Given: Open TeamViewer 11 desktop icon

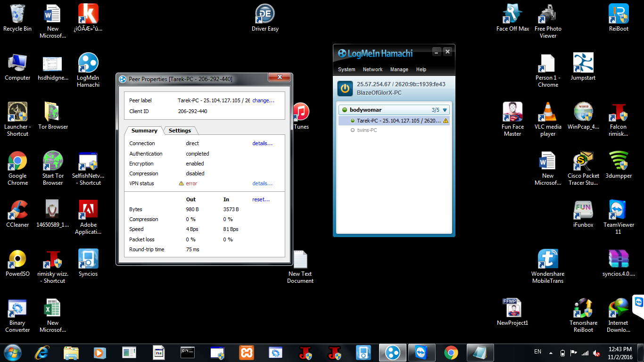Looking at the screenshot, I should tap(619, 217).
